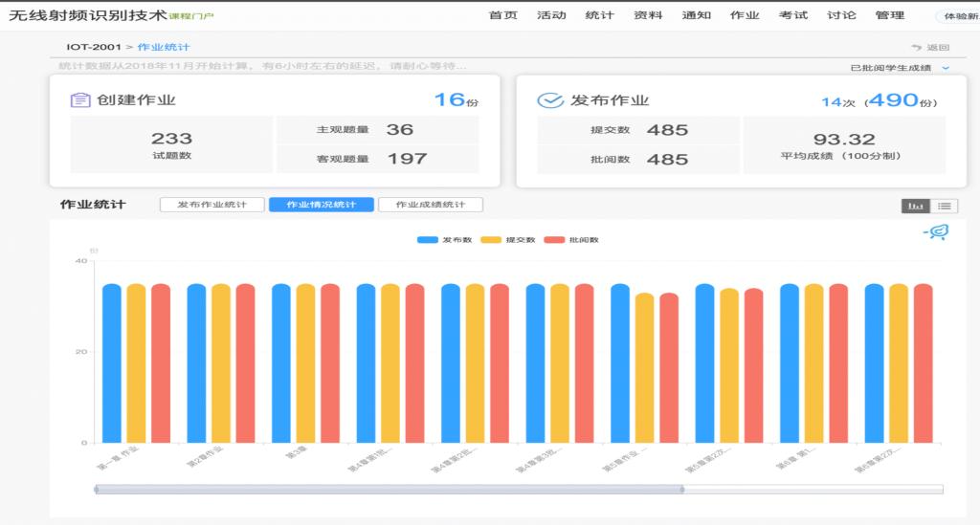Switch to bar chart view icon

coord(916,206)
